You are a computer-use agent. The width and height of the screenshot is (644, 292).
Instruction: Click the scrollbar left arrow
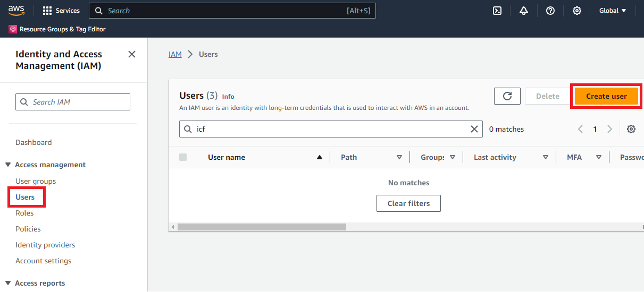click(x=172, y=227)
